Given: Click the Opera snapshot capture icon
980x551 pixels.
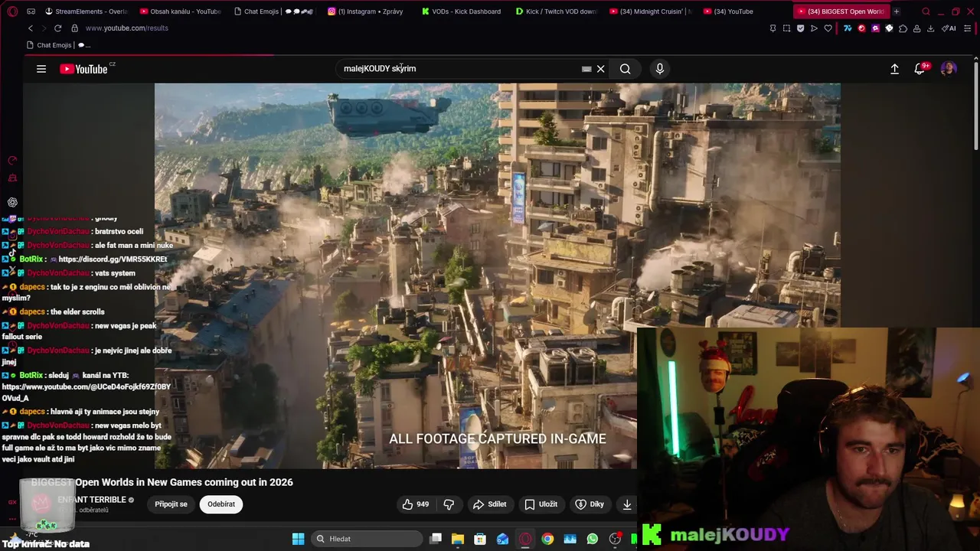Looking at the screenshot, I should (786, 28).
